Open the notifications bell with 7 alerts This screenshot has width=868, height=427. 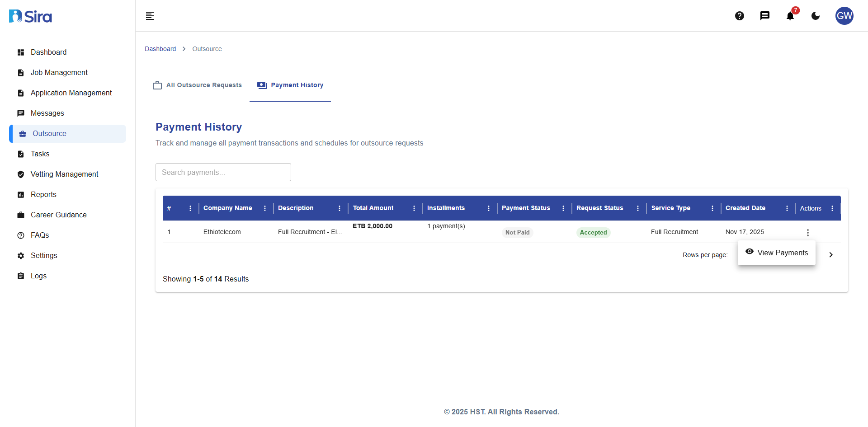click(790, 16)
